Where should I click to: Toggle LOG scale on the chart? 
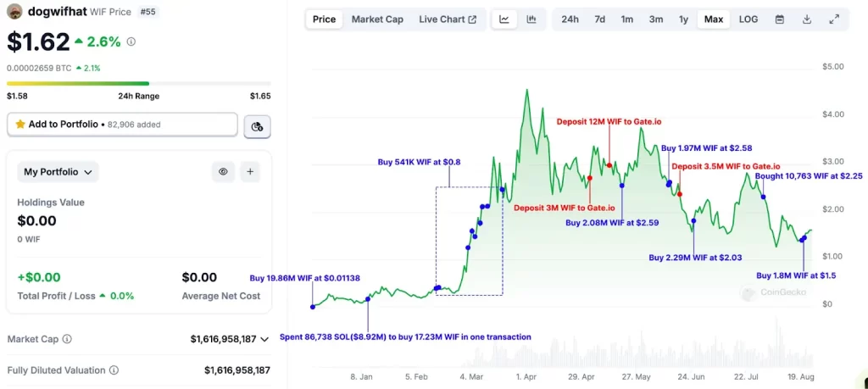click(748, 19)
